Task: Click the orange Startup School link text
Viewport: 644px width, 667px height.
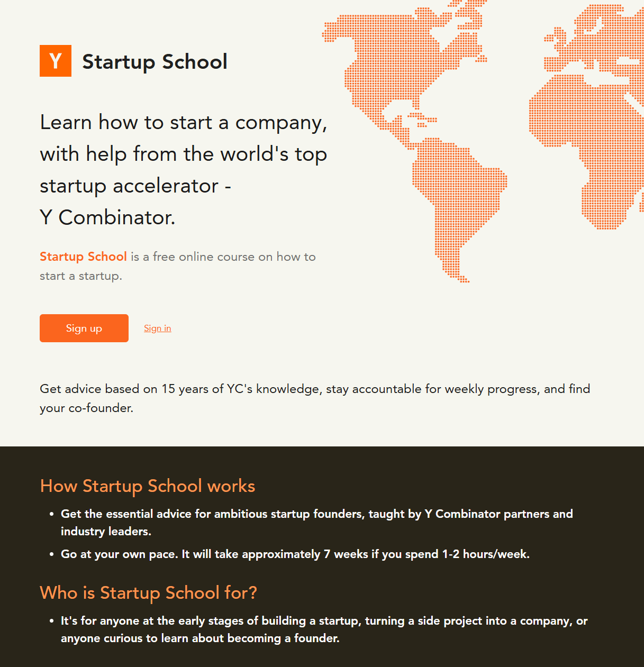Action: [83, 257]
